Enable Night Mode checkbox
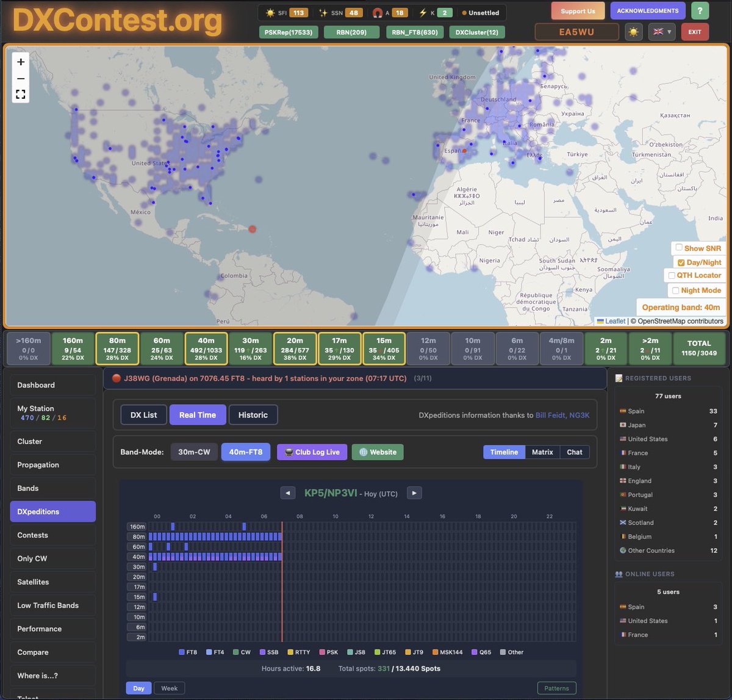Screen dimensions: 732x700 coord(676,290)
